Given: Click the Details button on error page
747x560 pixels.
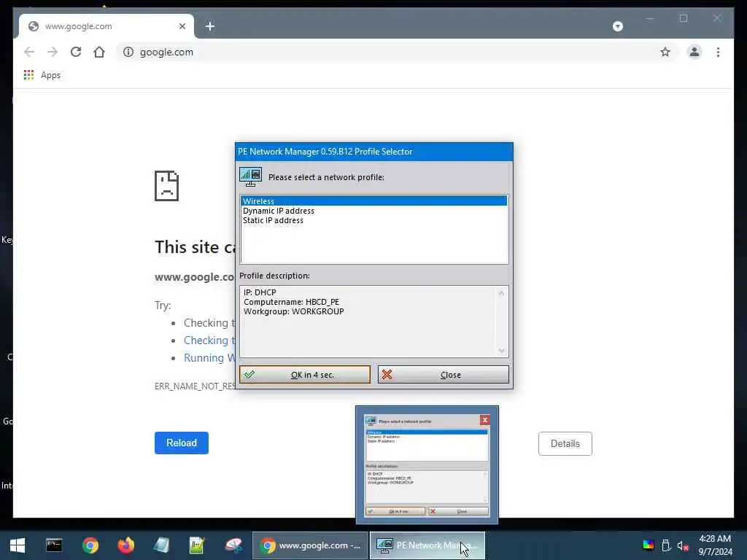Looking at the screenshot, I should [565, 443].
